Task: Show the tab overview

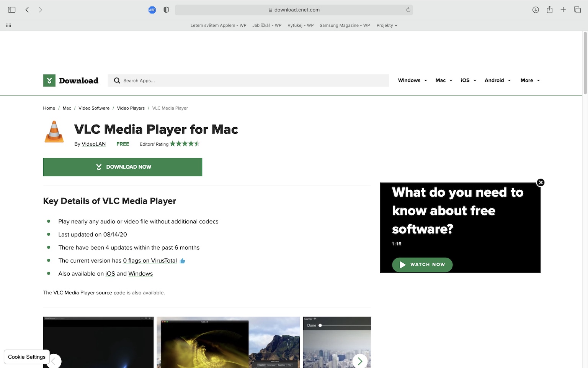Action: point(577,10)
